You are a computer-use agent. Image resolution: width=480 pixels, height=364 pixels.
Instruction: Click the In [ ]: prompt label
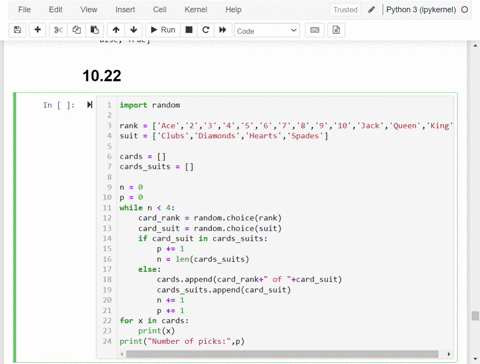pyautogui.click(x=59, y=105)
